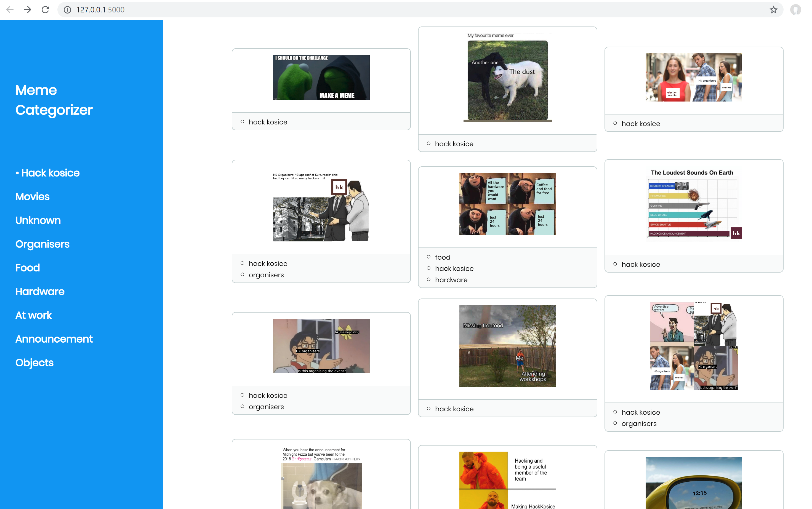Click the browser forward arrow
The image size is (812, 509).
pyautogui.click(x=28, y=10)
